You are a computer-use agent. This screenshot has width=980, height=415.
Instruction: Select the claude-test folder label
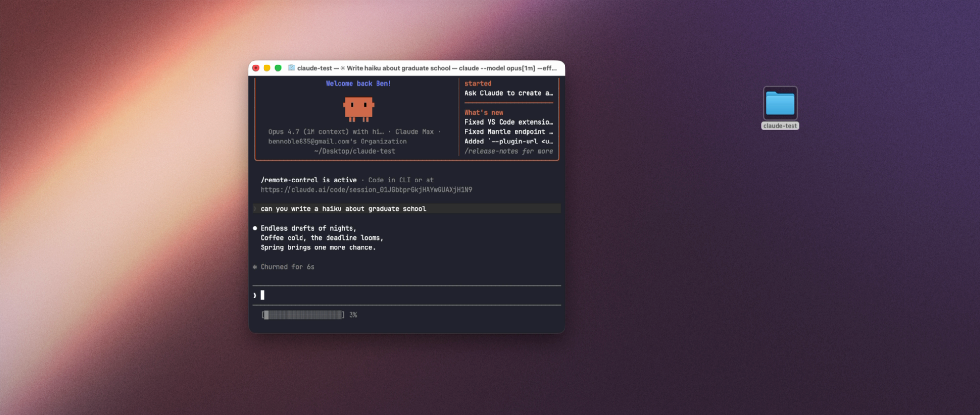pyautogui.click(x=780, y=126)
